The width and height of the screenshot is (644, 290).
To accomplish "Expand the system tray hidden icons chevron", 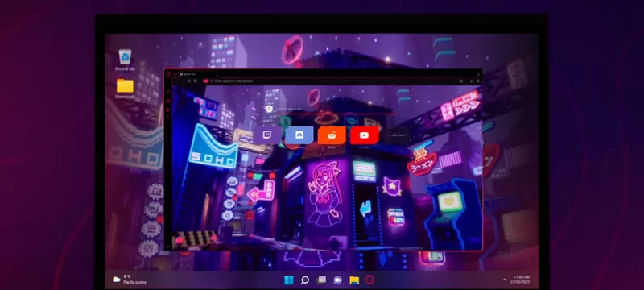I will pos(505,280).
